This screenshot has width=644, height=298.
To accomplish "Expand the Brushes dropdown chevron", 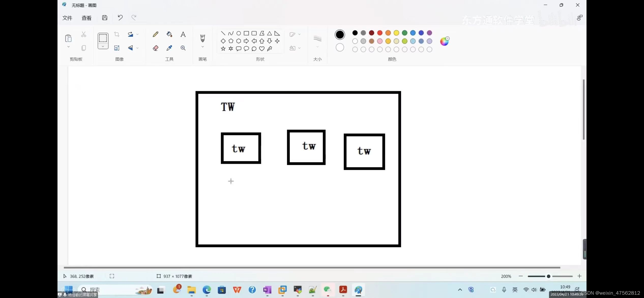I will (202, 47).
